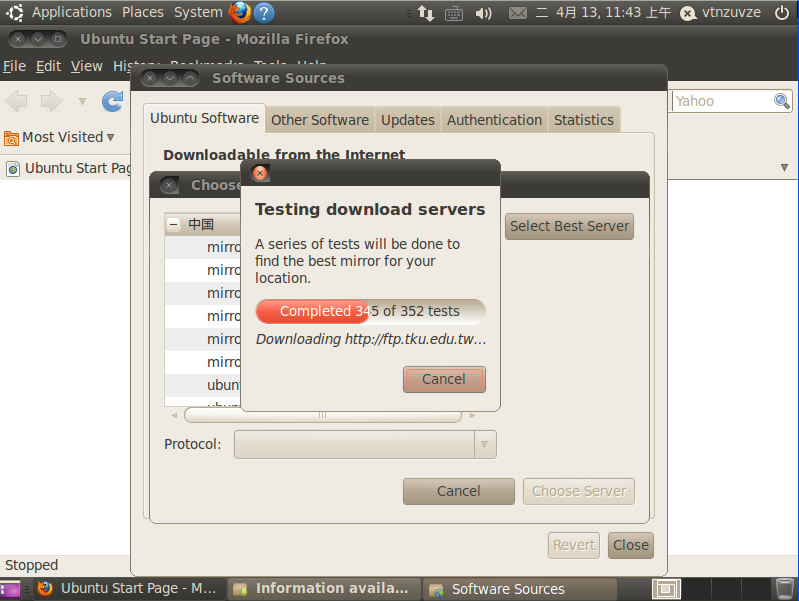Click Select Best Server button
Viewport: 799px width, 601px height.
point(569,226)
